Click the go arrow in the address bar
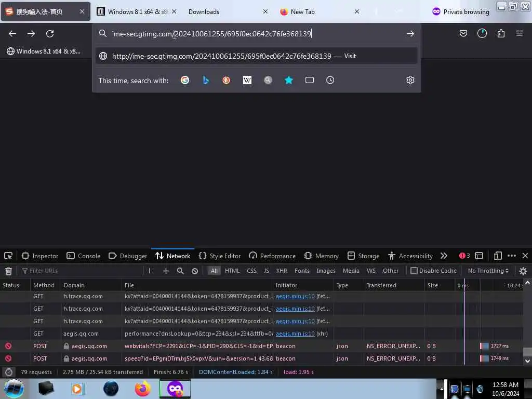The image size is (532, 399). pyautogui.click(x=410, y=34)
